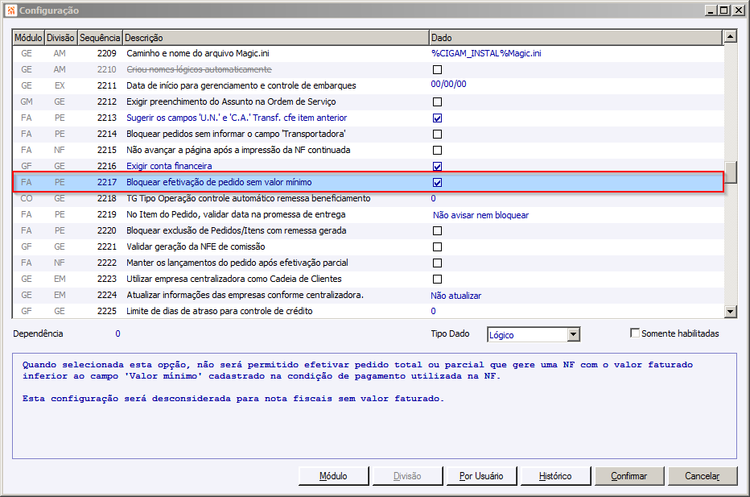Image resolution: width=750 pixels, height=497 pixels.
Task: Uncheck 'Sugerir os campos U.N. e C.A.' option
Action: point(437,118)
